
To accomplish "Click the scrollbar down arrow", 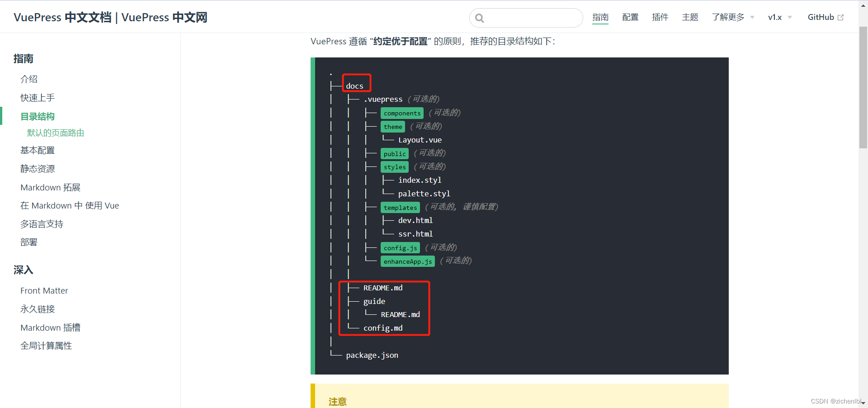I will coord(863,403).
